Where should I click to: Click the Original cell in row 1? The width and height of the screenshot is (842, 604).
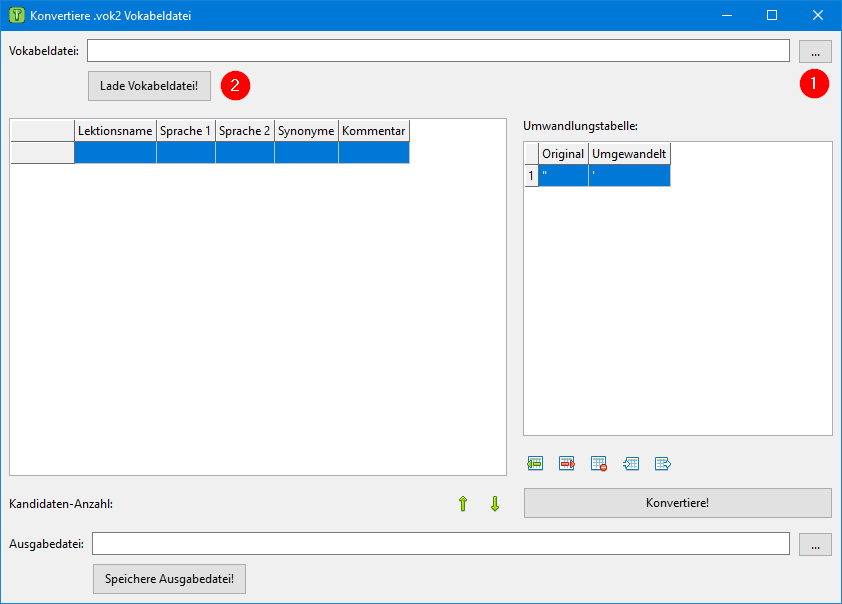click(563, 176)
